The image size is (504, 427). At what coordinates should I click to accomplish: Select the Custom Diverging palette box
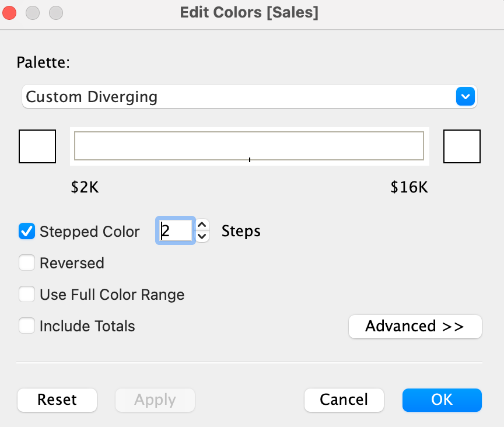(x=250, y=96)
